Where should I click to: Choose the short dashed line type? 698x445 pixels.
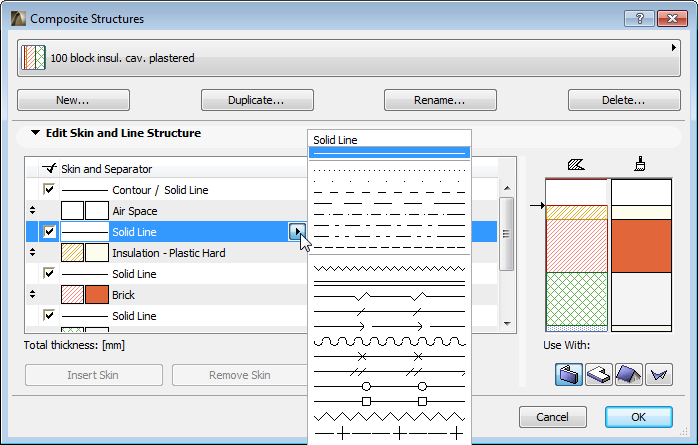(390, 193)
